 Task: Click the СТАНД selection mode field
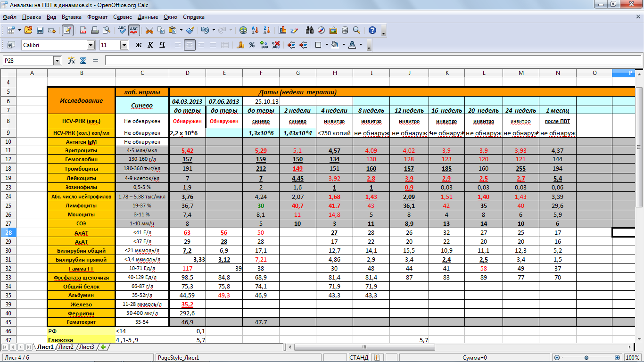359,358
